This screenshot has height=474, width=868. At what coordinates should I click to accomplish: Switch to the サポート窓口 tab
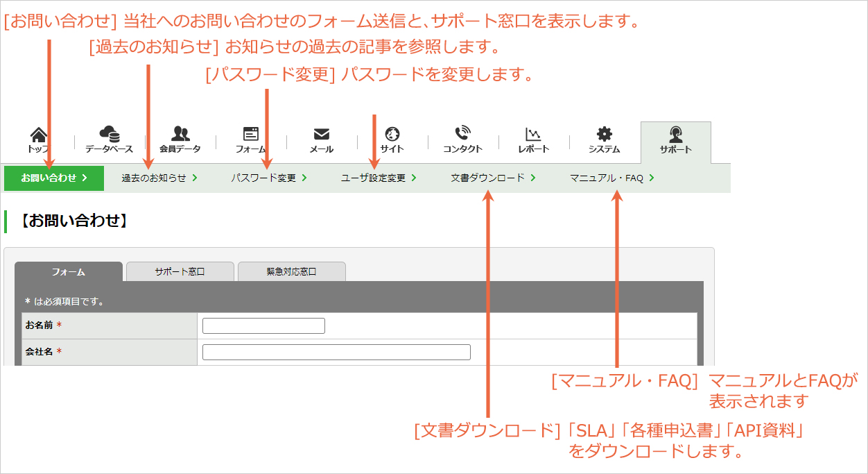[180, 271]
